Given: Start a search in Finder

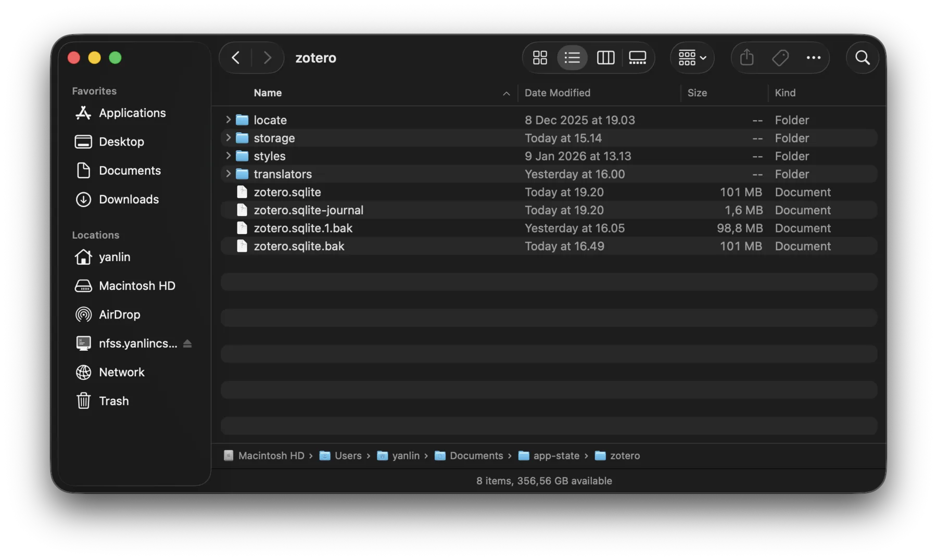Looking at the screenshot, I should tap(862, 58).
